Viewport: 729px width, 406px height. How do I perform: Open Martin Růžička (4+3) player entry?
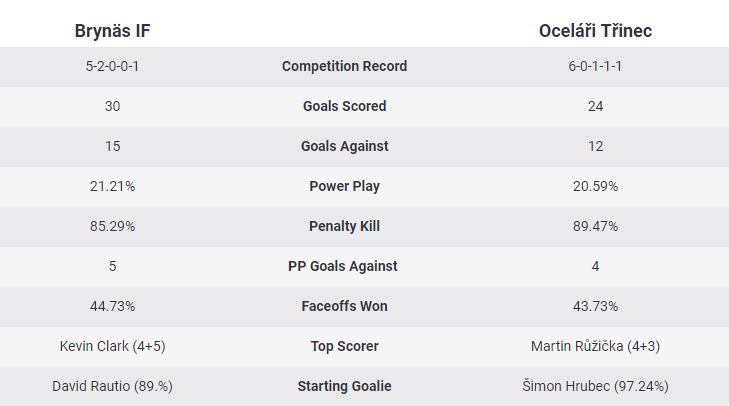click(x=595, y=346)
